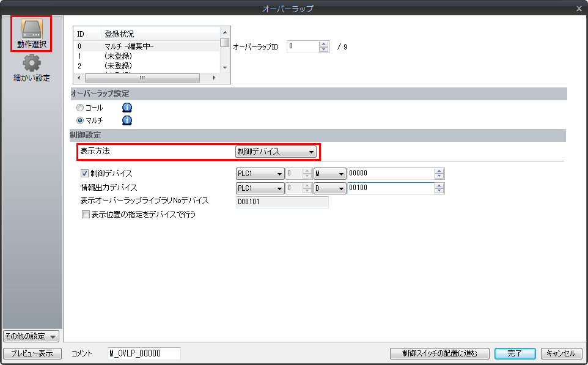The image size is (588, 365).
Task: Click the コメント text field
Action: point(144,353)
